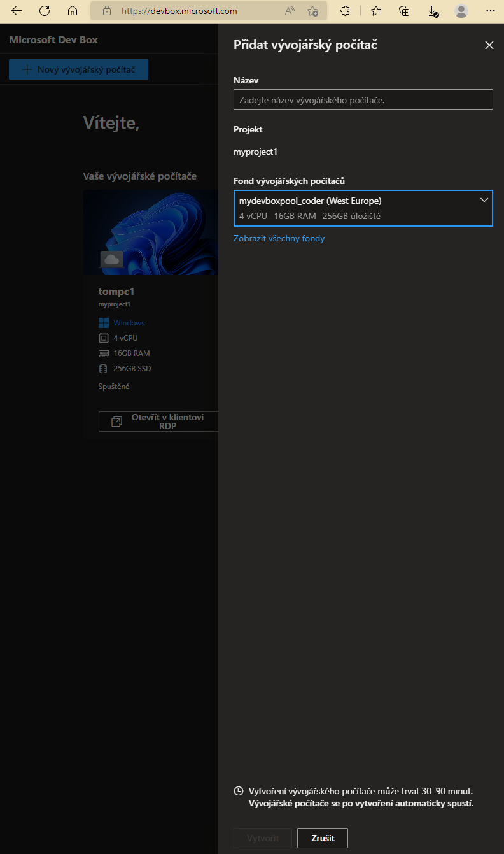Click the 256GB SSD text on tompc1
The width and height of the screenshot is (504, 854).
132,369
